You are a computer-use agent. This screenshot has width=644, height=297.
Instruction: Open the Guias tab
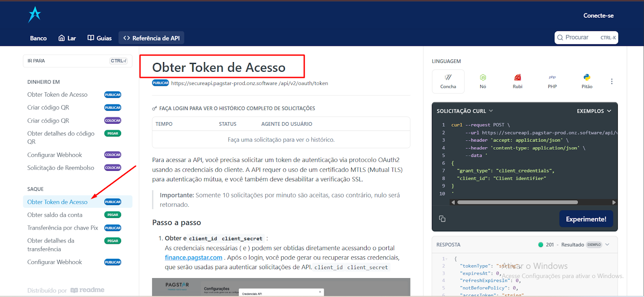(x=100, y=38)
